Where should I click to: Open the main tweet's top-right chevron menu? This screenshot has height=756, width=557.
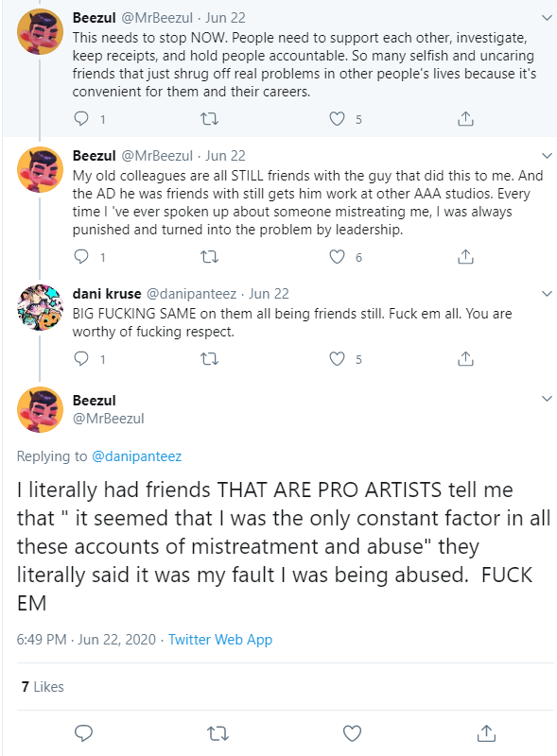coord(547,398)
